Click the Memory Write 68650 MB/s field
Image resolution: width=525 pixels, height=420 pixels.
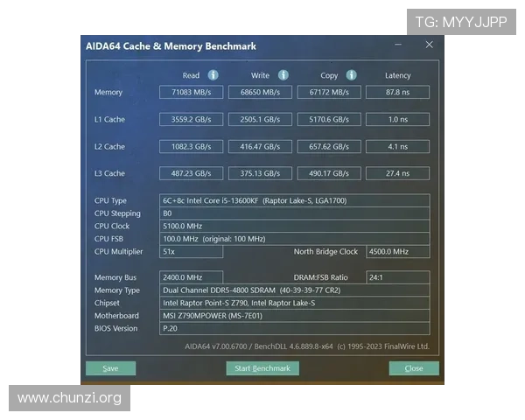(x=260, y=93)
